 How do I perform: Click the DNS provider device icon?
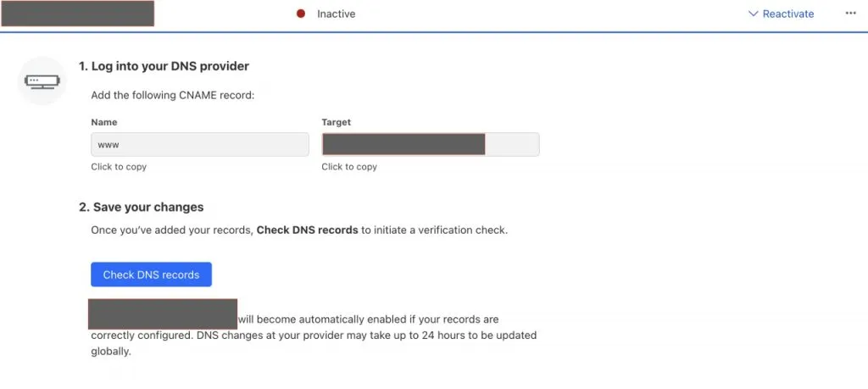tap(42, 81)
